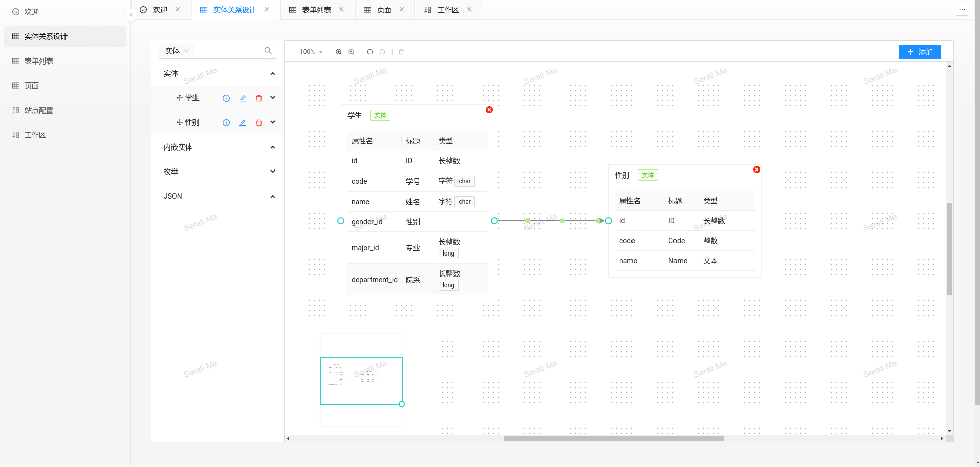
Task: Collapse the left sidebar
Action: (x=131, y=15)
